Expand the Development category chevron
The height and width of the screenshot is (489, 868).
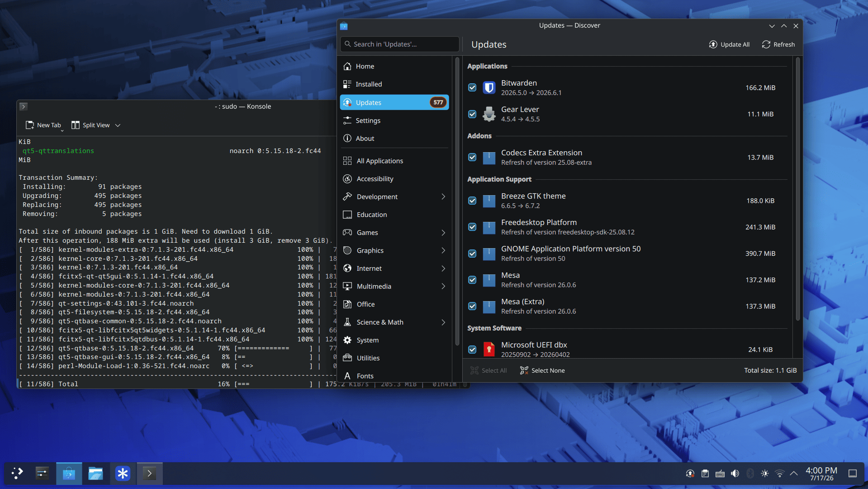click(x=443, y=197)
